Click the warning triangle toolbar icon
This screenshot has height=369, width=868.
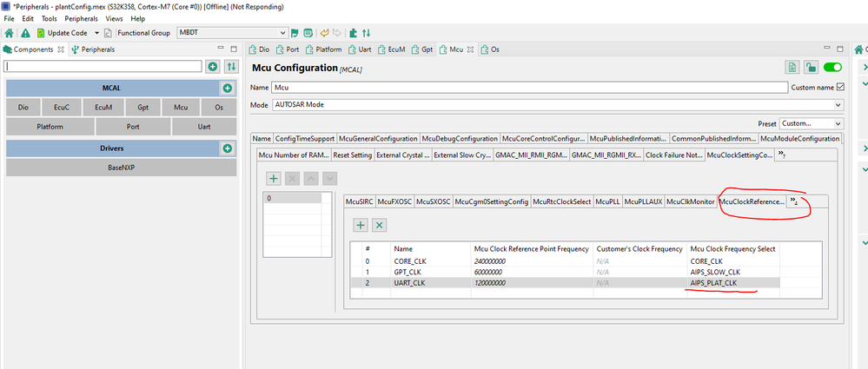(25, 33)
